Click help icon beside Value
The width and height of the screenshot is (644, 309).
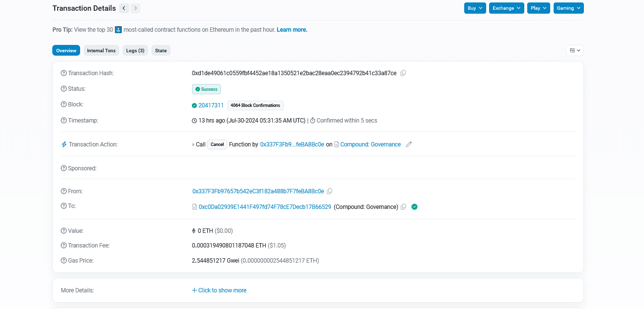[x=64, y=231]
